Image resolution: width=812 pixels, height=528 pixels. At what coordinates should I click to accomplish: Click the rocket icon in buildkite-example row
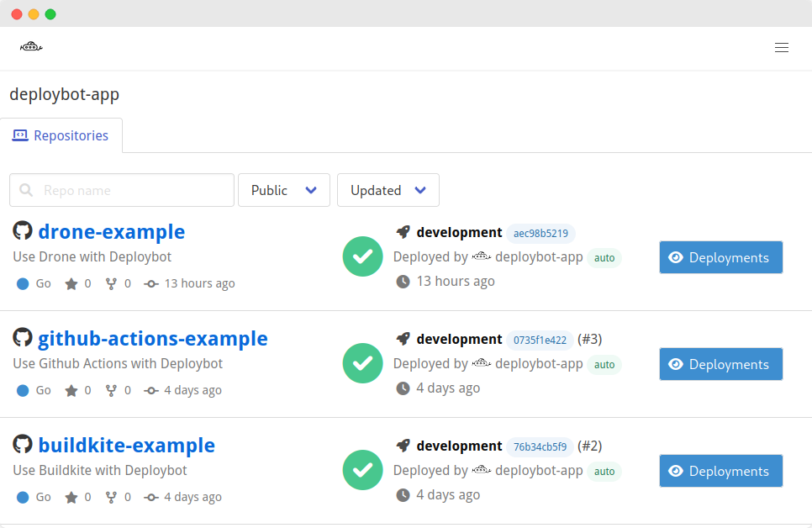click(403, 446)
